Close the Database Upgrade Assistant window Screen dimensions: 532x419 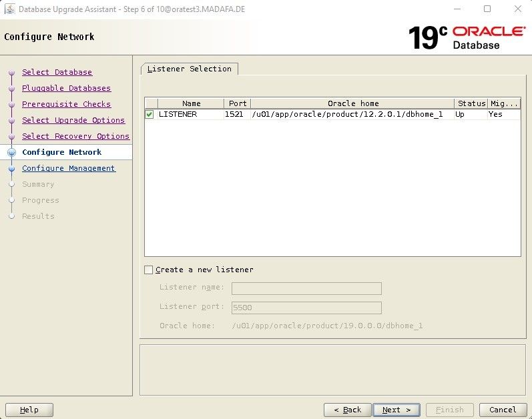(518, 9)
